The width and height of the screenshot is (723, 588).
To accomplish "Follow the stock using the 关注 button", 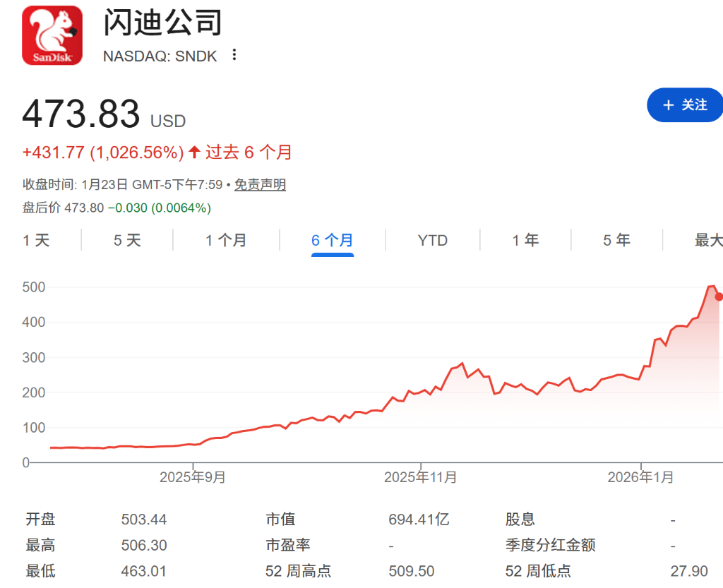I will (x=685, y=104).
